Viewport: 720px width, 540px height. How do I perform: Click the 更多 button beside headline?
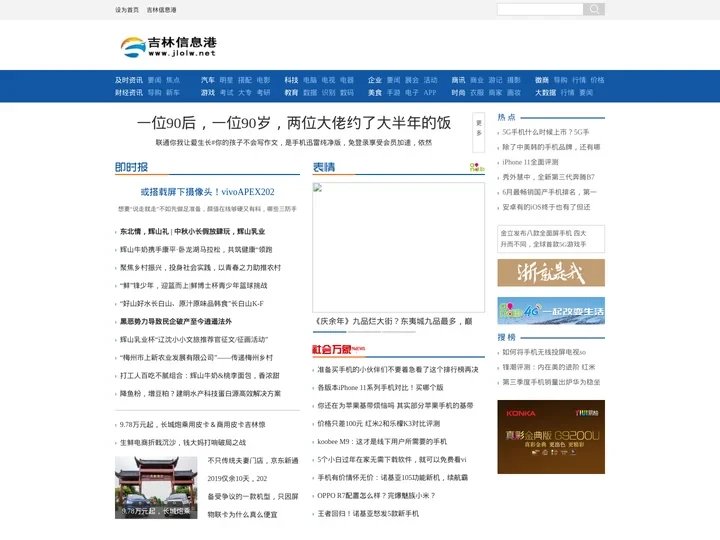[478, 132]
